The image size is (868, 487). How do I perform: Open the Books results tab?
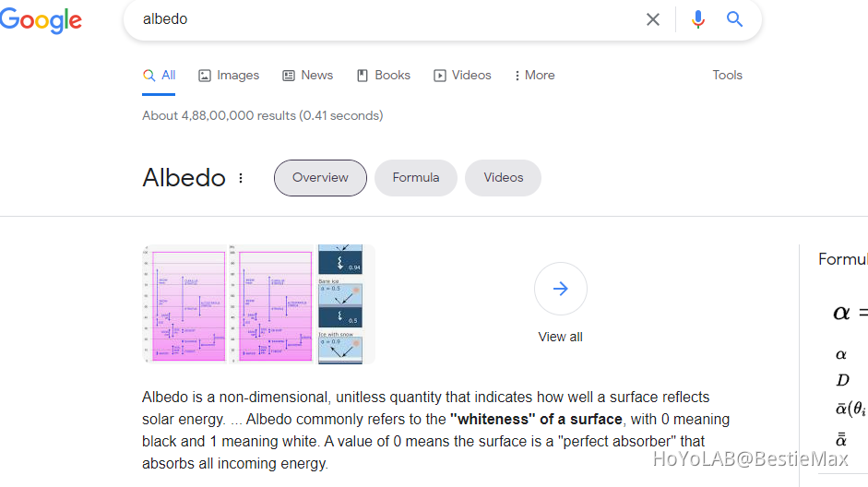pos(383,76)
